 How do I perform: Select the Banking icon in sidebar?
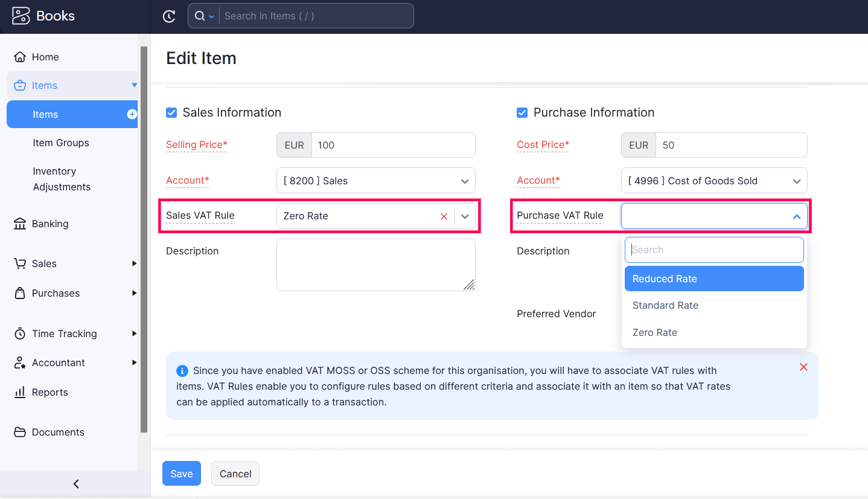[20, 224]
